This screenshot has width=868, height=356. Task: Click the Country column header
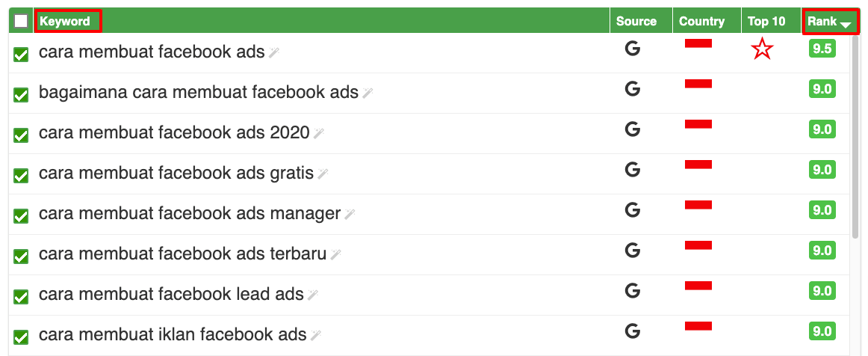[701, 21]
